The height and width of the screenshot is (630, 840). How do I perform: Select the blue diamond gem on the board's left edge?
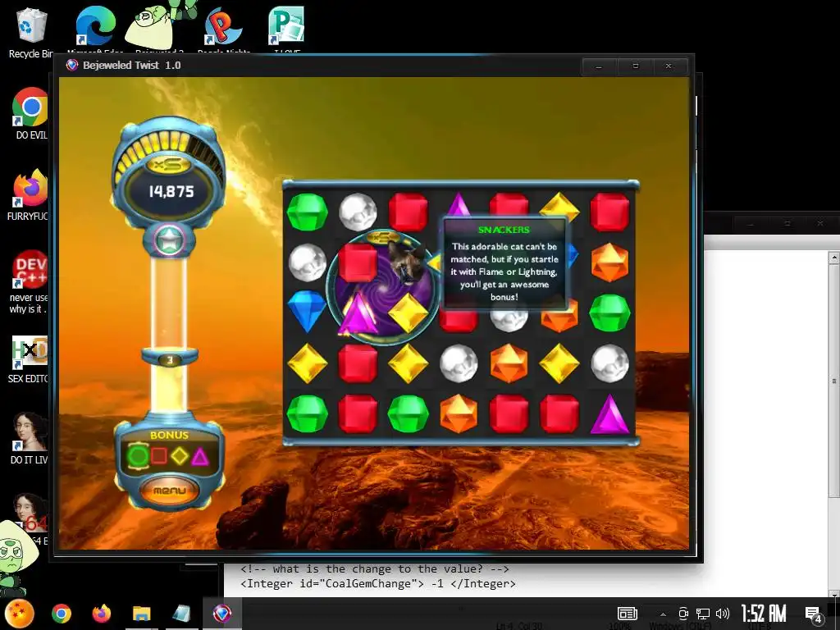pos(307,311)
